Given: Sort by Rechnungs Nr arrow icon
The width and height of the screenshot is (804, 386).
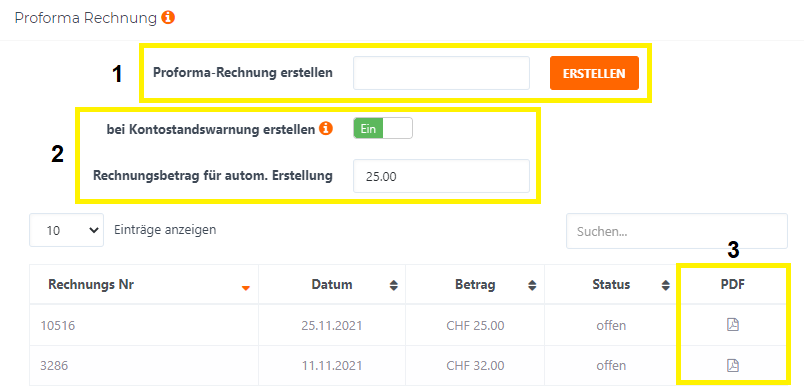Looking at the screenshot, I should (246, 288).
